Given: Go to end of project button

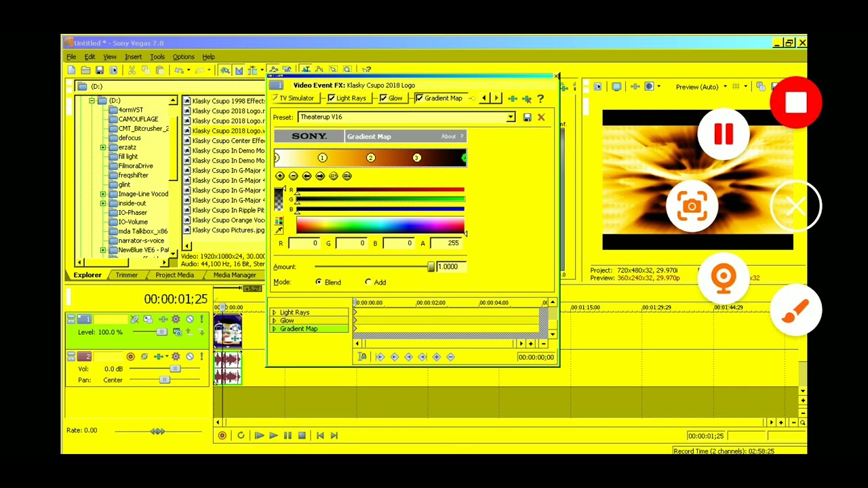Looking at the screenshot, I should pos(334,436).
